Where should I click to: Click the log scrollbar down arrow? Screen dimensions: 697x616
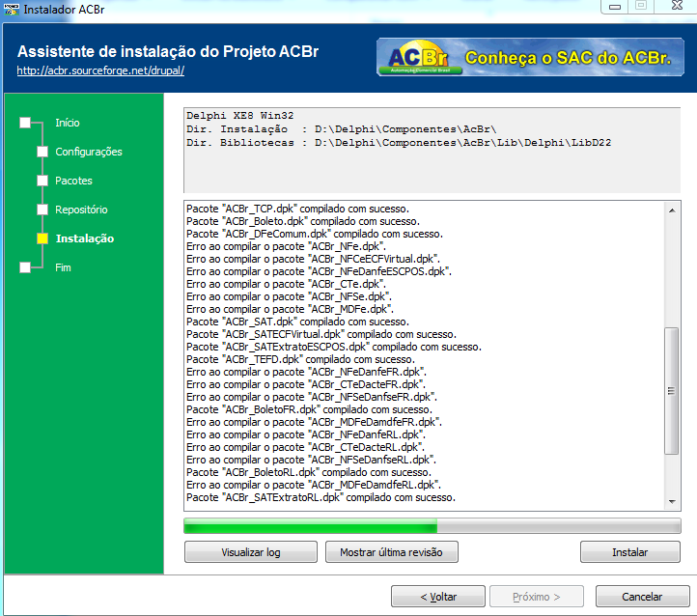672,502
